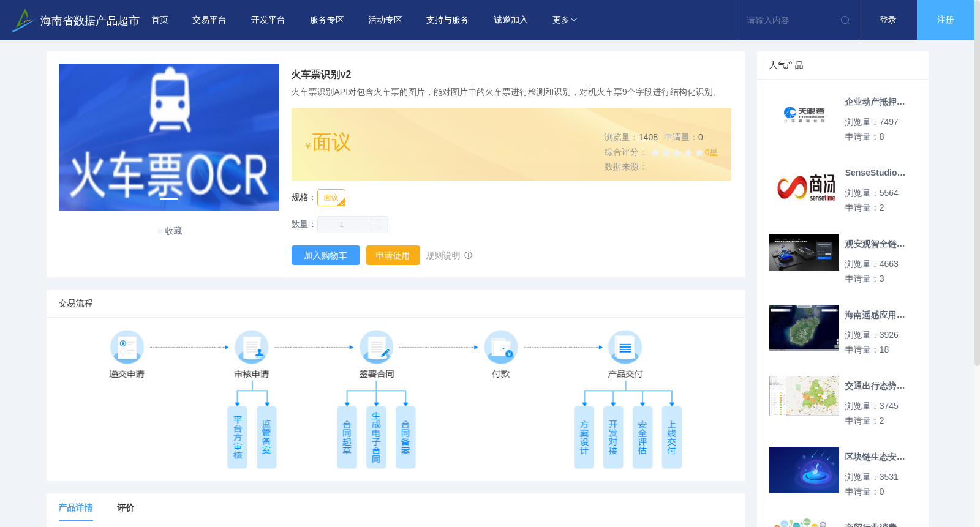Image resolution: width=980 pixels, height=527 pixels.
Task: Open the 支持与服务 menu item
Action: coord(448,20)
